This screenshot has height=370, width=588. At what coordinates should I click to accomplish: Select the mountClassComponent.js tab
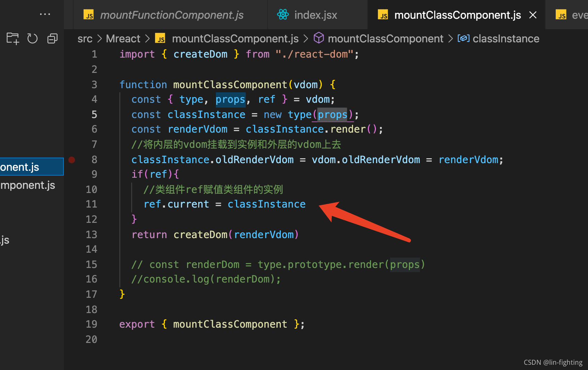(457, 15)
